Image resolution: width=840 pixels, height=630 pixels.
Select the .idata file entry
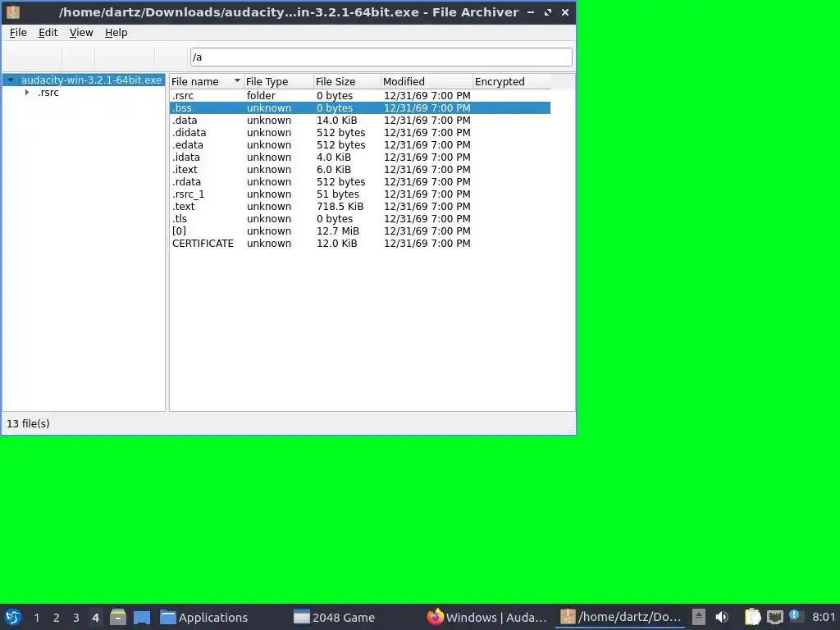point(360,157)
